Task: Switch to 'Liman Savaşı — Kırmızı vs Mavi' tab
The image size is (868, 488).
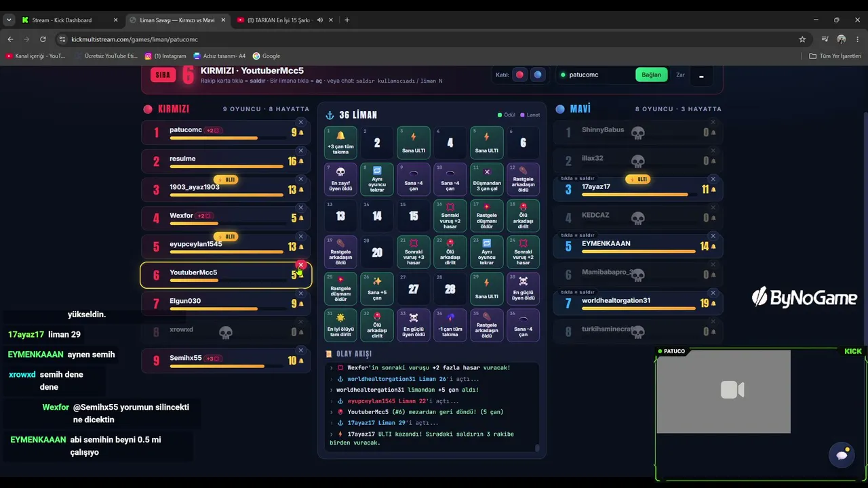Action: click(178, 20)
